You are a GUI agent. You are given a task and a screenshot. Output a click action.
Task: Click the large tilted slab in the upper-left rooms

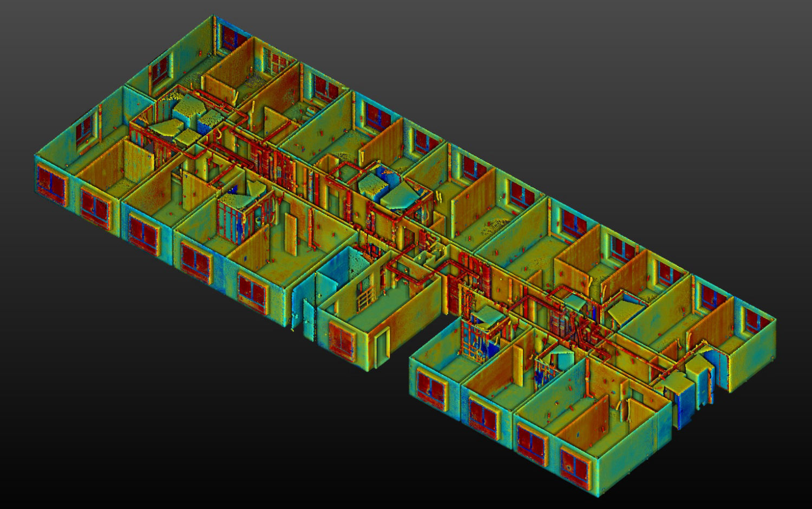[x=169, y=128]
